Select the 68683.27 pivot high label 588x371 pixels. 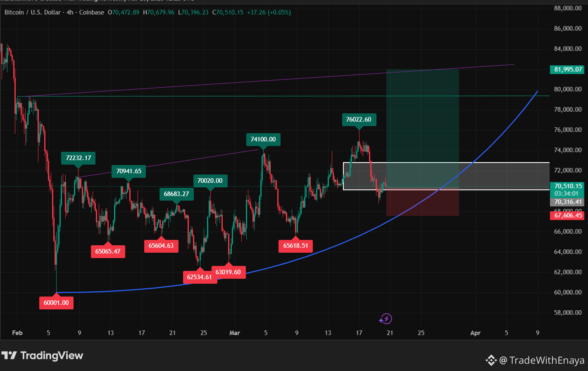point(176,194)
